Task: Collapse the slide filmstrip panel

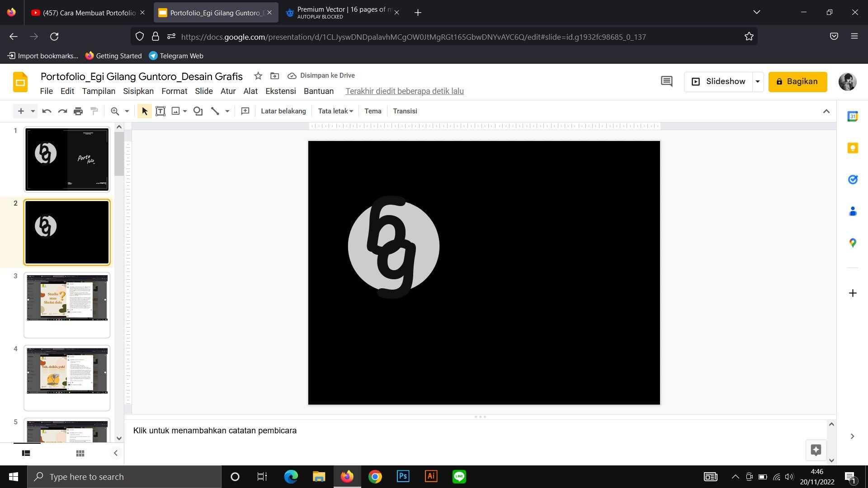Action: [115, 453]
